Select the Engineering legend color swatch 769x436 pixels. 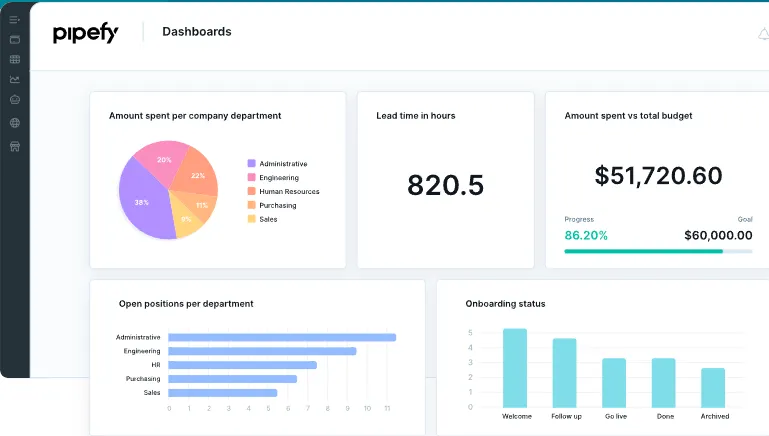pos(252,177)
